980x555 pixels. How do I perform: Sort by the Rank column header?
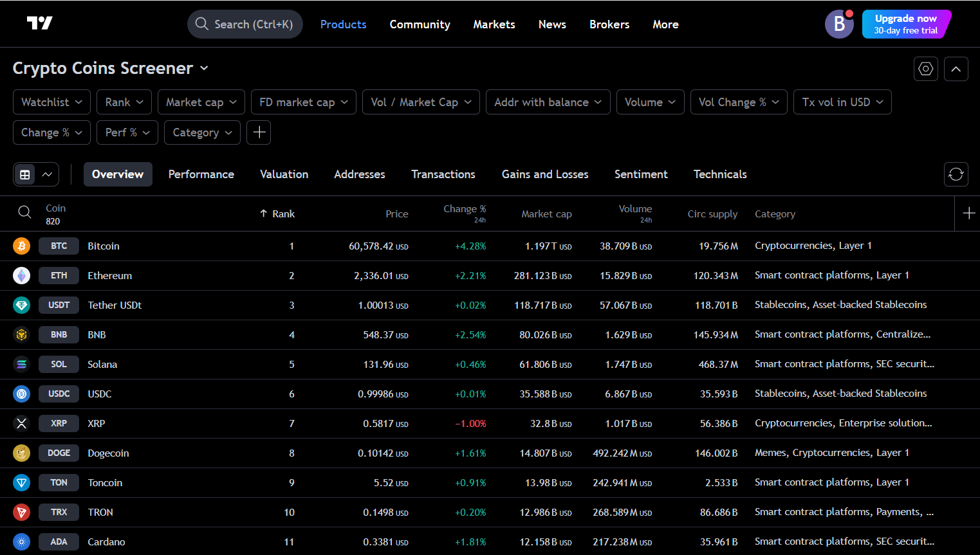tap(277, 214)
